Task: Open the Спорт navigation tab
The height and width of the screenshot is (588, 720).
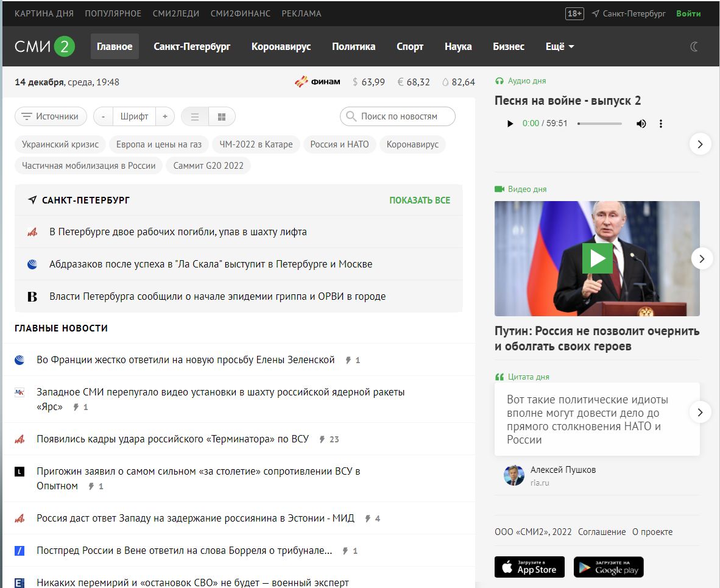Action: tap(410, 46)
